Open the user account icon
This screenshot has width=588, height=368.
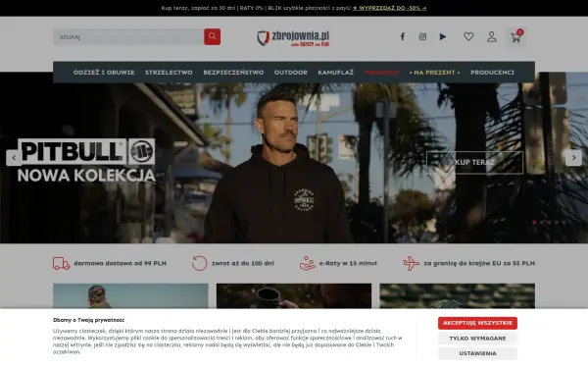pos(492,37)
